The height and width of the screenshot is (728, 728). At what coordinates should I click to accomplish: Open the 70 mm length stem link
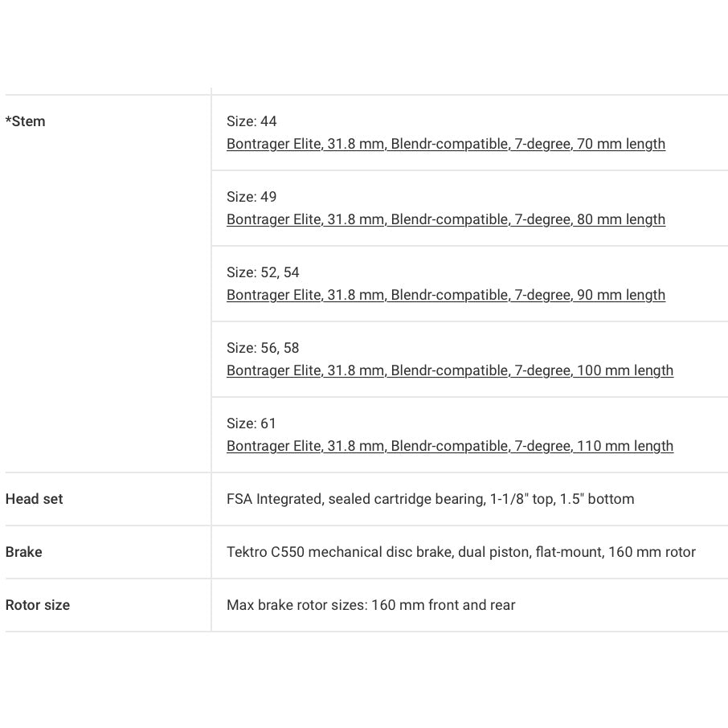[446, 144]
